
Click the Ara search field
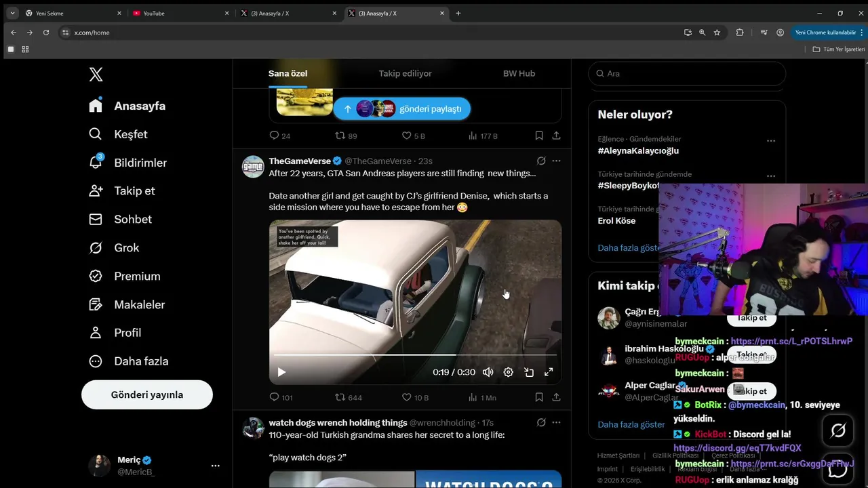687,73
